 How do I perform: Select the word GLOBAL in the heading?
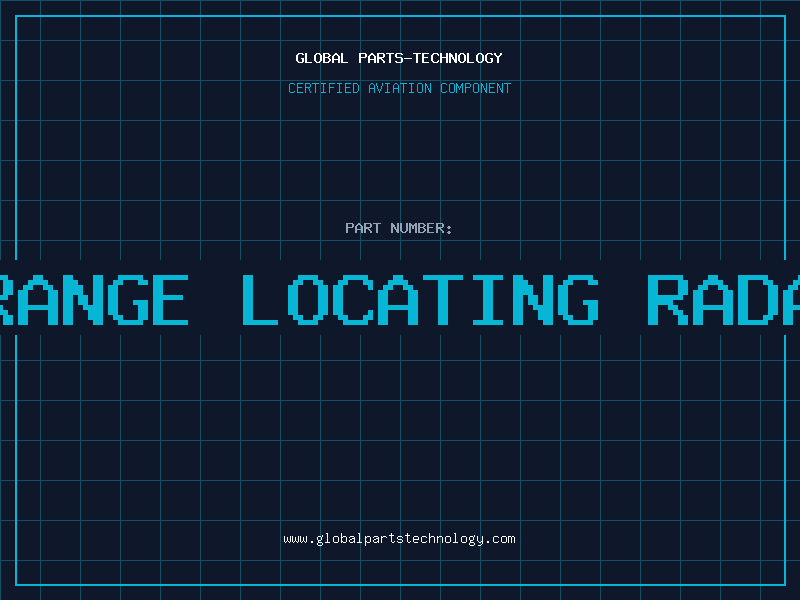coord(320,58)
